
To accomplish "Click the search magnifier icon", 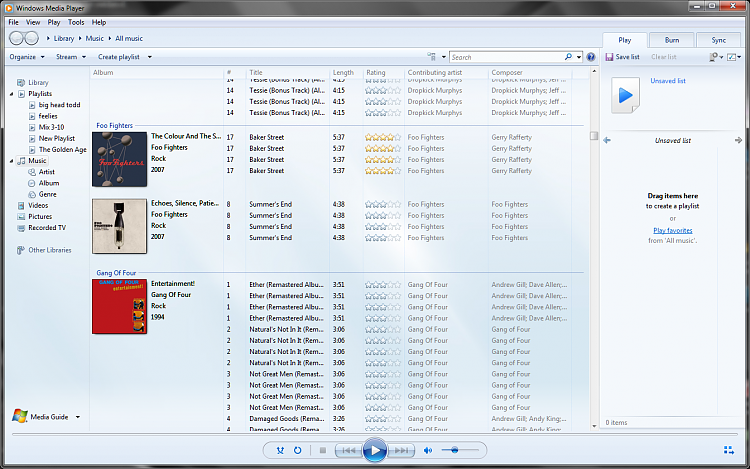I will (x=568, y=57).
